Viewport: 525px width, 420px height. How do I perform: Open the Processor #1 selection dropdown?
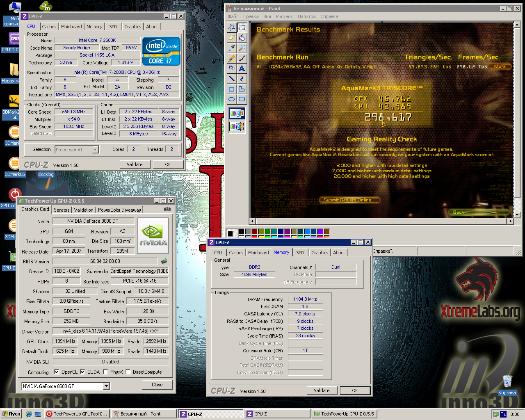click(x=95, y=150)
